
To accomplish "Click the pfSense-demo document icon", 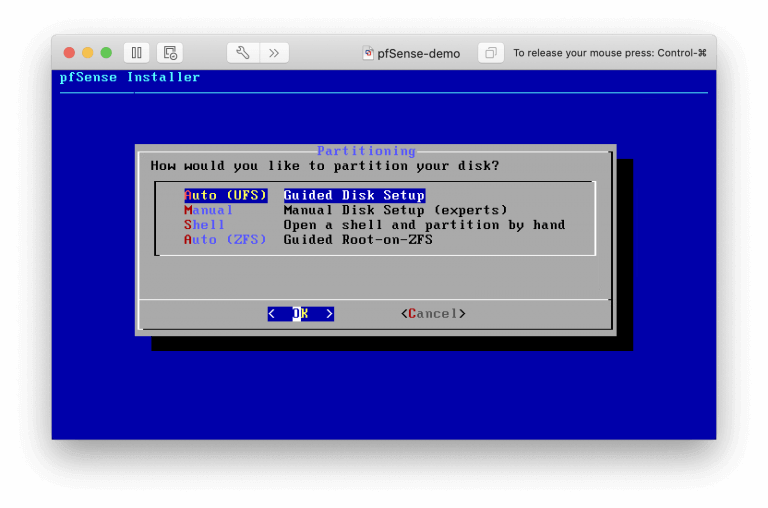I will tap(368, 53).
